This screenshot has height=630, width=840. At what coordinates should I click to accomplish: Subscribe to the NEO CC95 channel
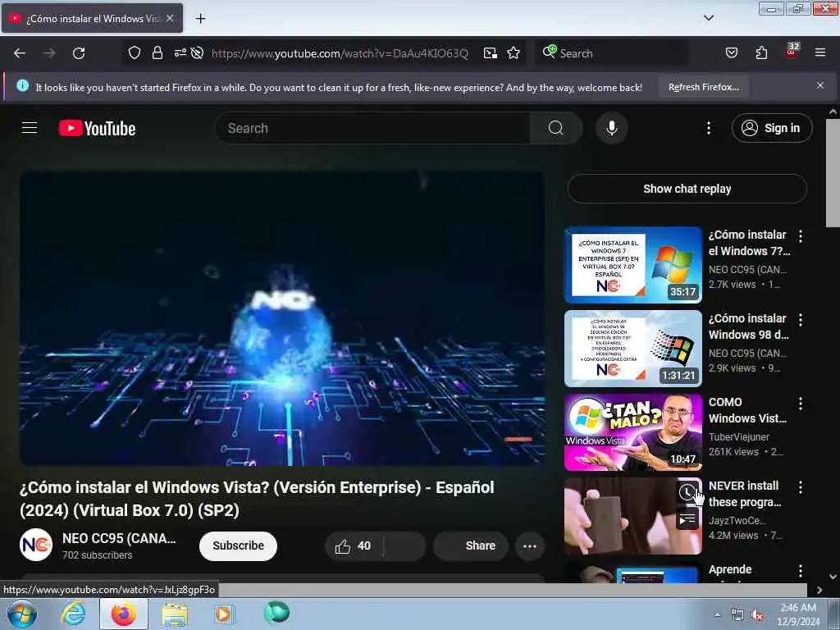click(x=238, y=546)
